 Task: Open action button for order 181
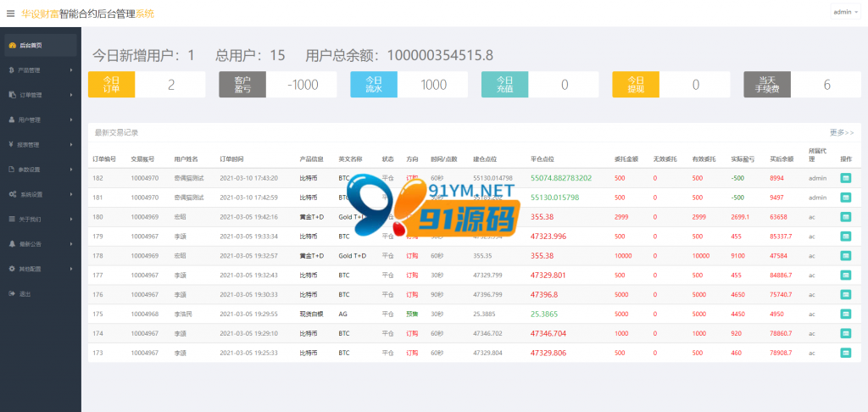point(845,198)
